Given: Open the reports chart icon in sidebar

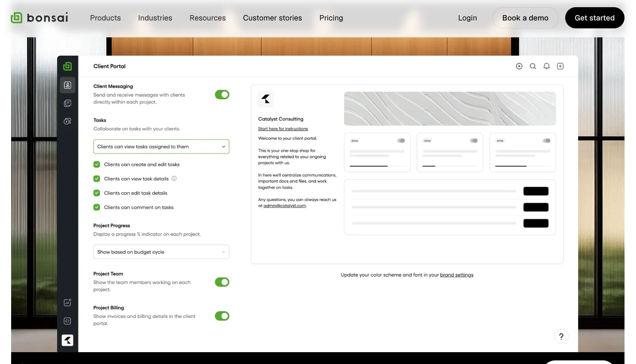Looking at the screenshot, I should tap(67, 303).
